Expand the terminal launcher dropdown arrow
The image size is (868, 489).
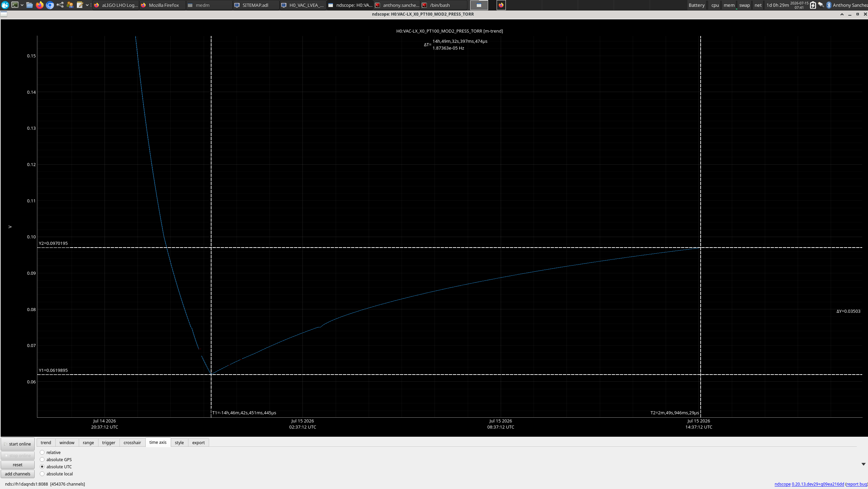(x=22, y=5)
